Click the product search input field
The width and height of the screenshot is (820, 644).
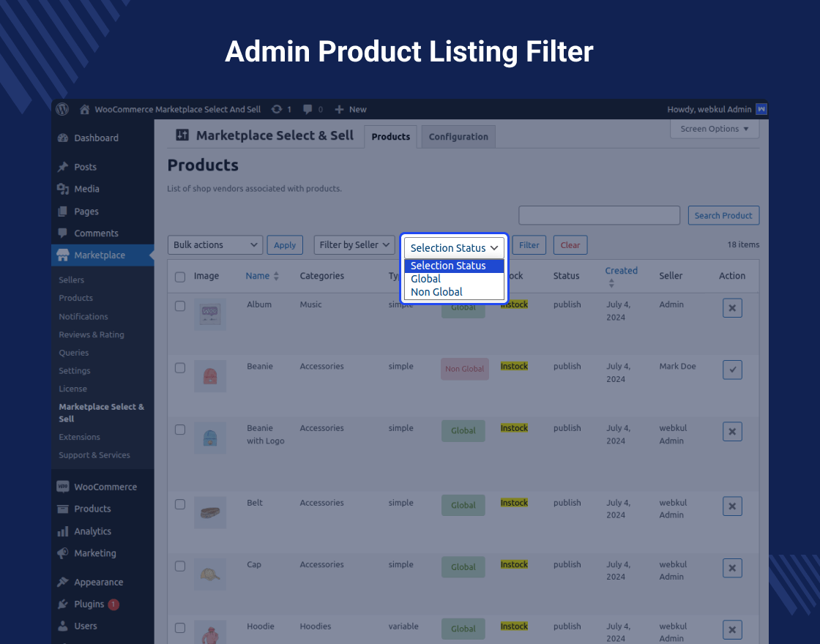click(x=600, y=215)
